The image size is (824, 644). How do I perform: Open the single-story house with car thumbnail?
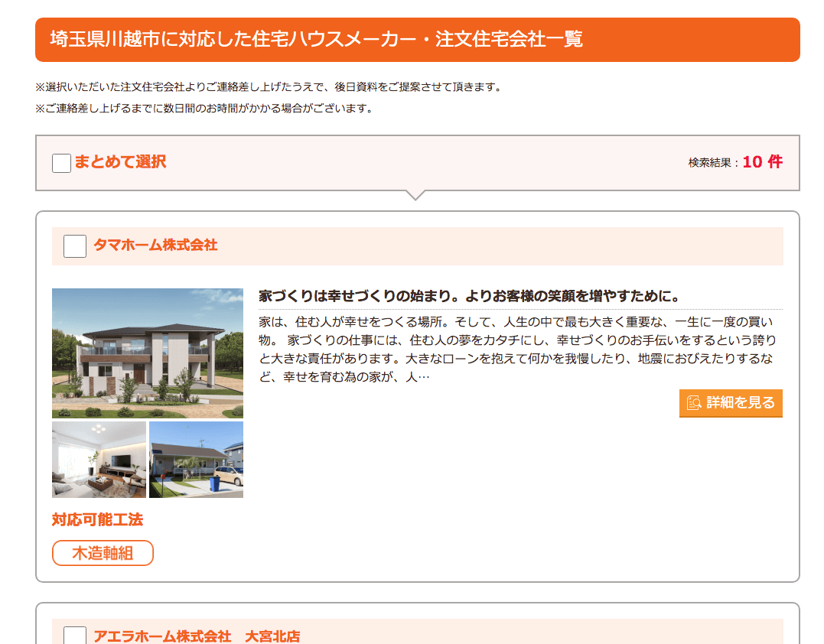(x=196, y=460)
